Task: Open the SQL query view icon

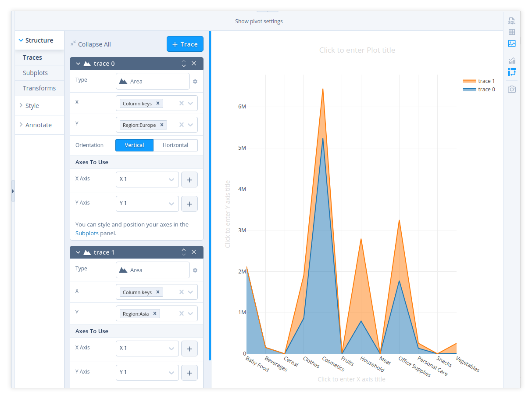Action: click(x=511, y=21)
